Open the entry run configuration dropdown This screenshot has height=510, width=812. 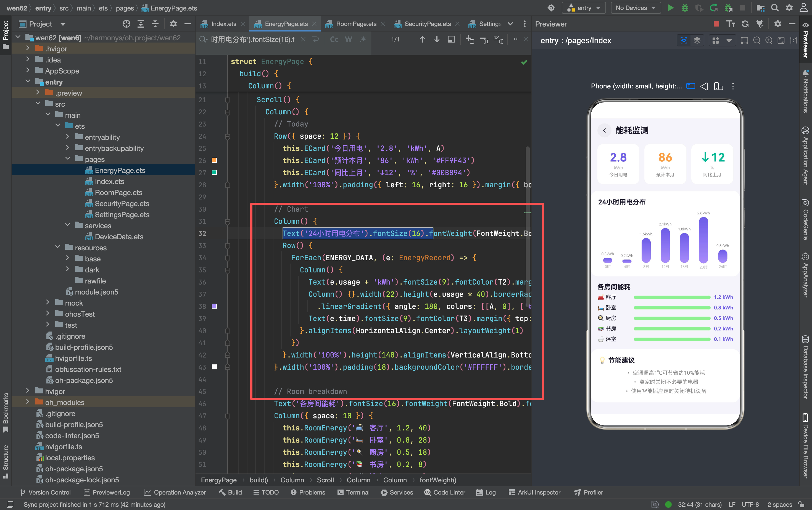click(x=584, y=8)
